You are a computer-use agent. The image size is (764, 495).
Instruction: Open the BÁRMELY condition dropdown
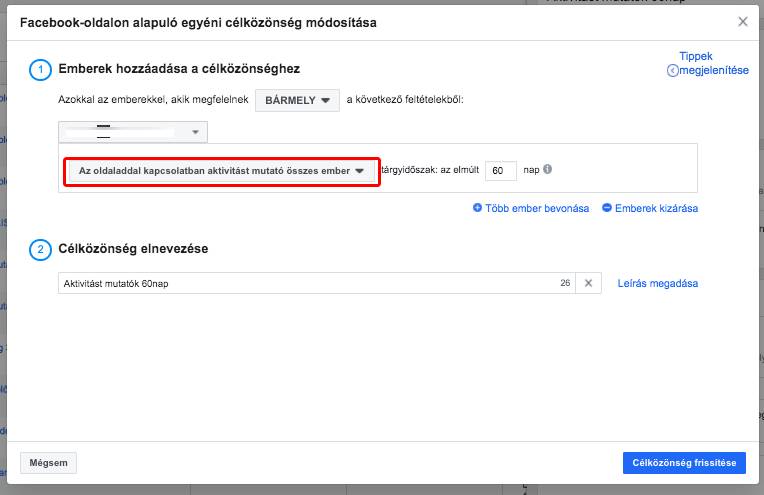(297, 100)
